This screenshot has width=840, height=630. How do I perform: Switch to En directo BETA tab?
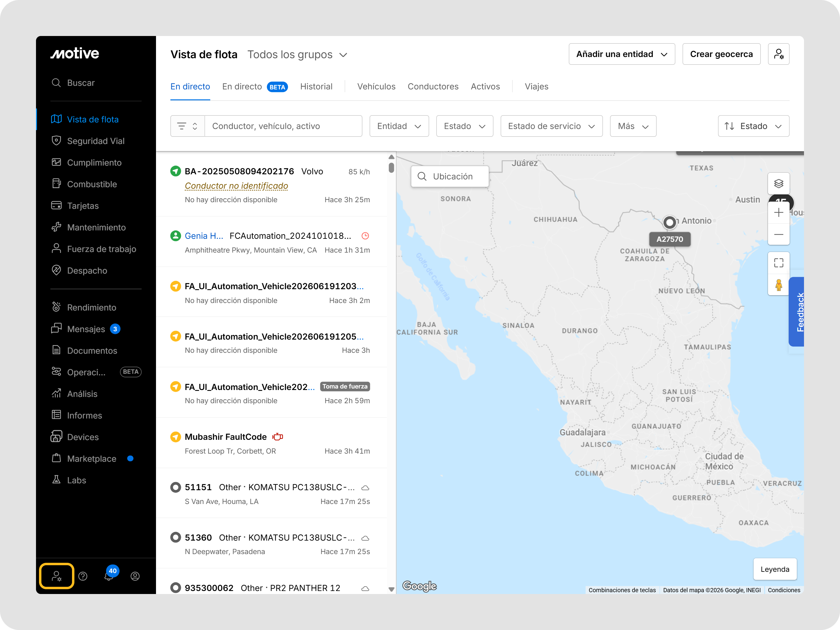click(255, 87)
